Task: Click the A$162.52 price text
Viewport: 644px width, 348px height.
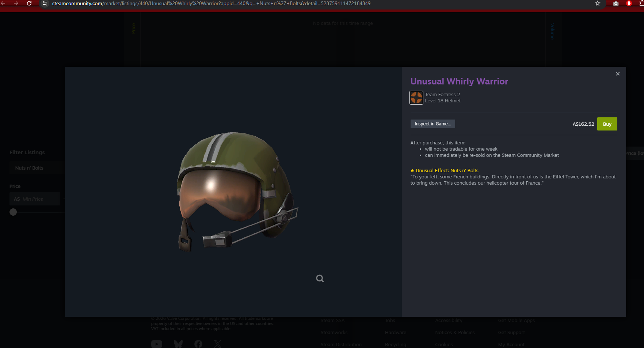Action: pyautogui.click(x=583, y=124)
